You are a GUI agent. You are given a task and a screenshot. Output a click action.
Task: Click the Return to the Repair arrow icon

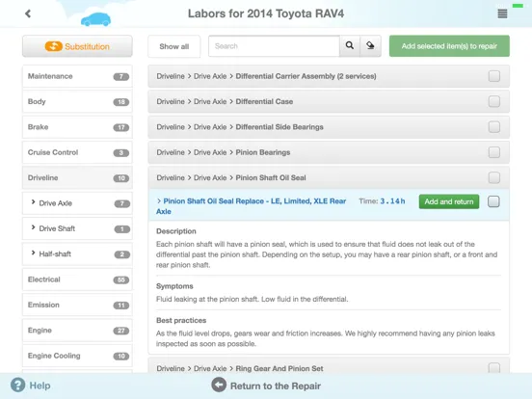219,385
